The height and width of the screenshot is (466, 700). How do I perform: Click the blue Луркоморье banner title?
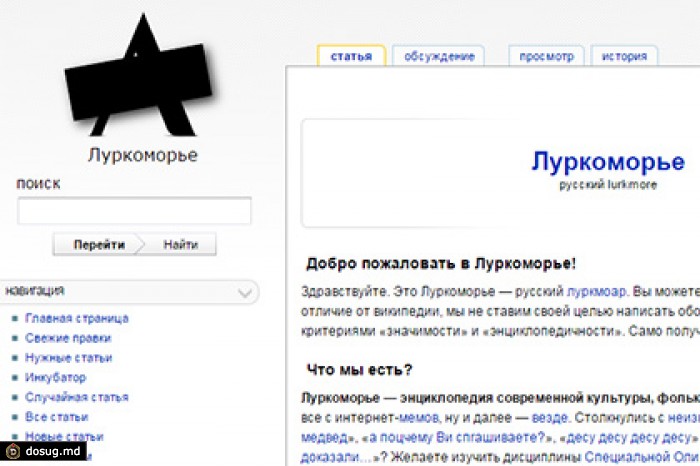608,162
